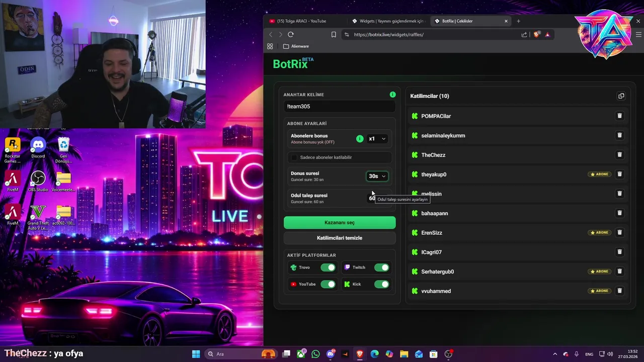Viewport: 644px width, 362px height.
Task: Open a new browser tab
Action: pyautogui.click(x=518, y=21)
